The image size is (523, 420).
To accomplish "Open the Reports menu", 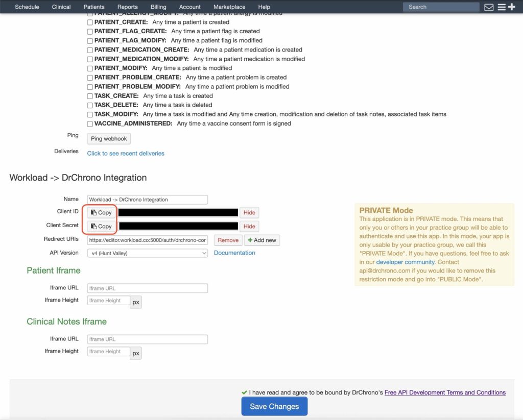I will pyautogui.click(x=127, y=7).
